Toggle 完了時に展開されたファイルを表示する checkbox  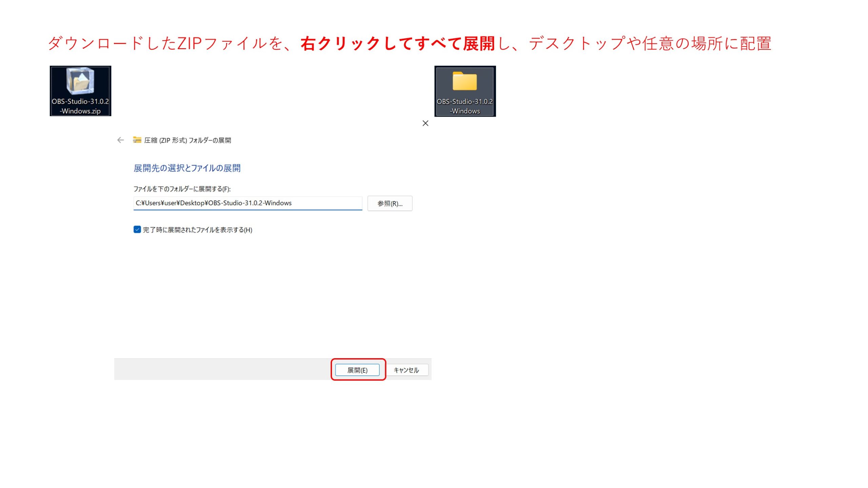tap(137, 229)
